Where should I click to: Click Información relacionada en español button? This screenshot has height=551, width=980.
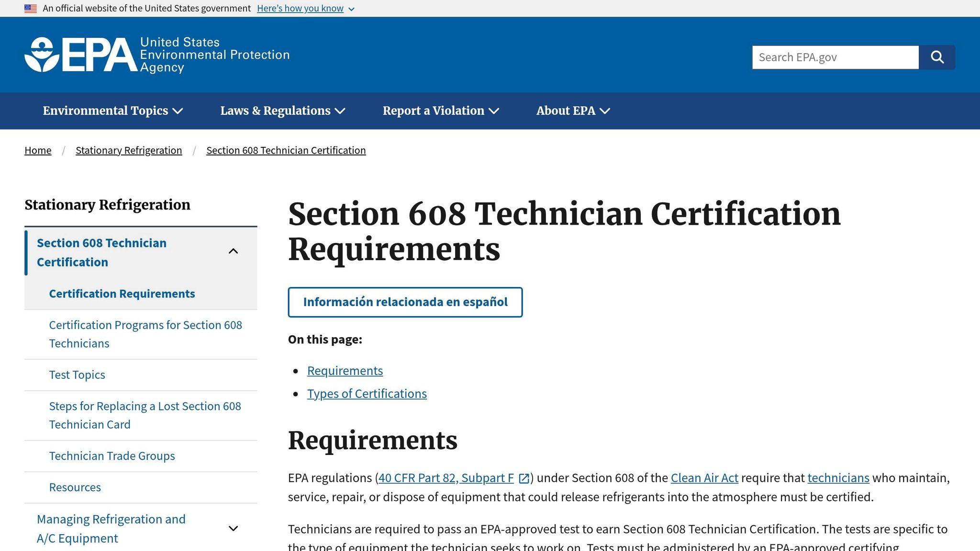pos(405,302)
